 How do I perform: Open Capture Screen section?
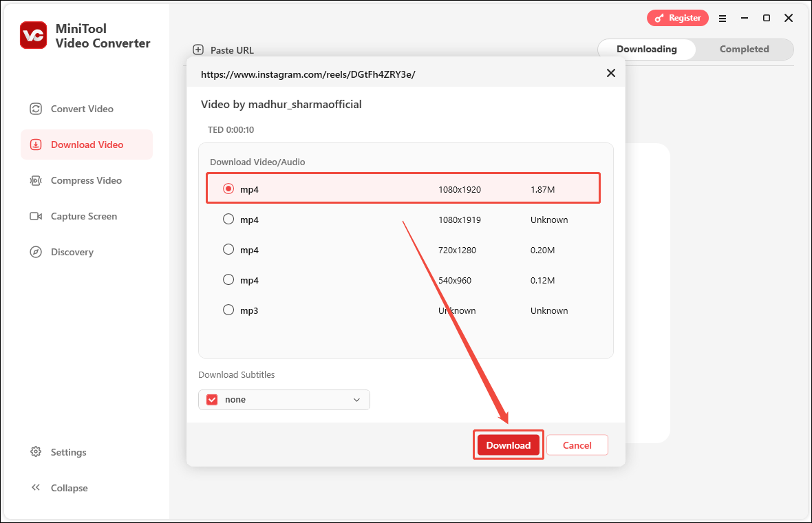(87, 216)
